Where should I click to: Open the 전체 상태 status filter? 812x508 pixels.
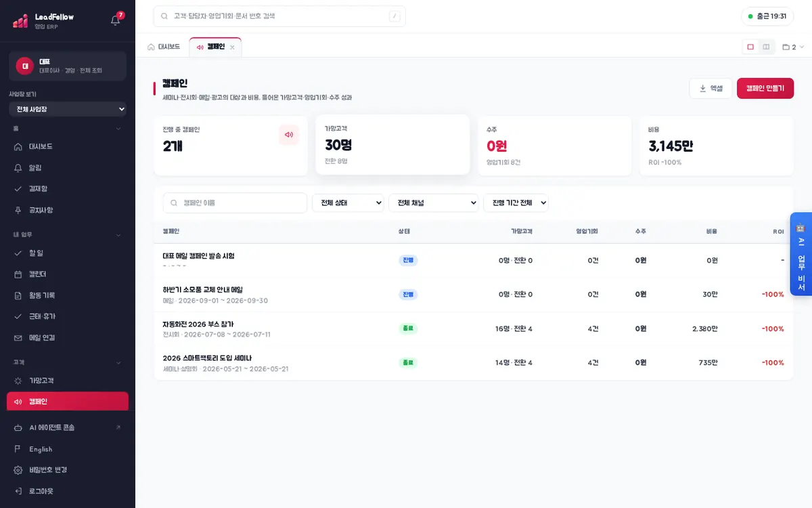[x=348, y=203]
